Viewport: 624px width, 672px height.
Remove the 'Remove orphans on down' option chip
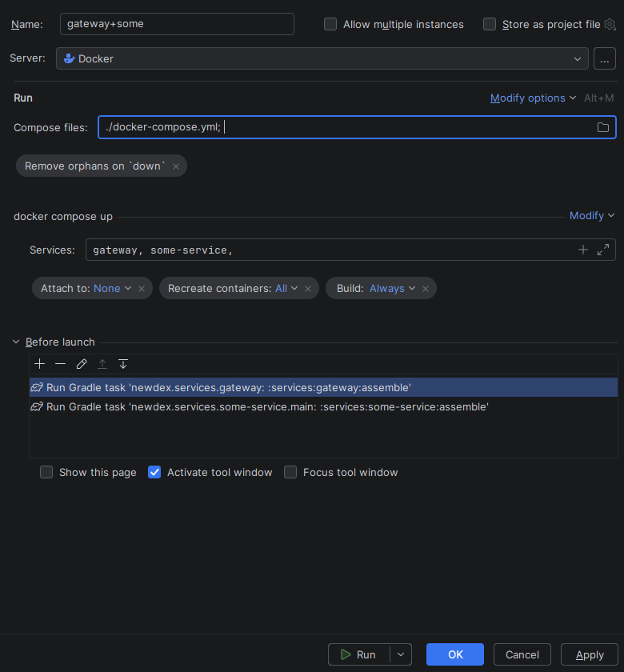[175, 166]
